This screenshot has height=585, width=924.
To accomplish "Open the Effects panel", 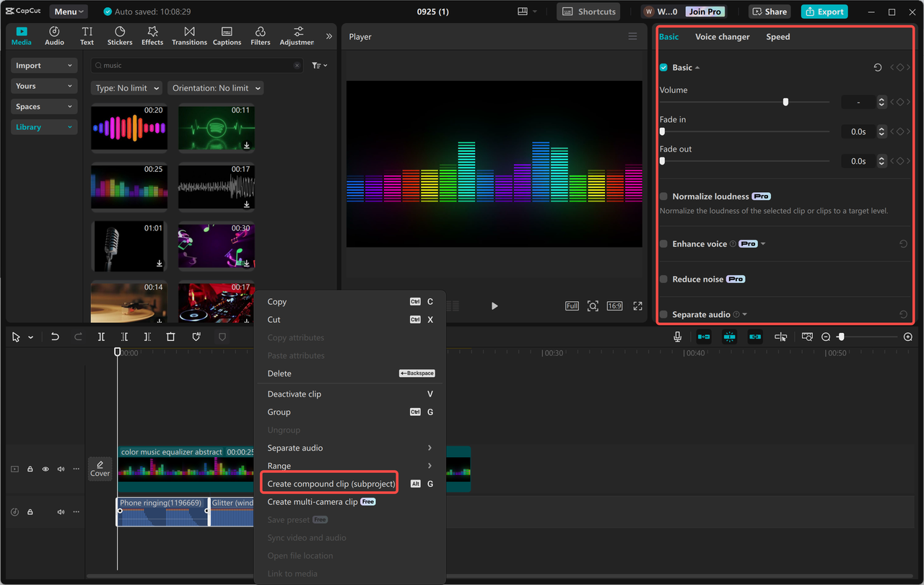I will tap(152, 35).
